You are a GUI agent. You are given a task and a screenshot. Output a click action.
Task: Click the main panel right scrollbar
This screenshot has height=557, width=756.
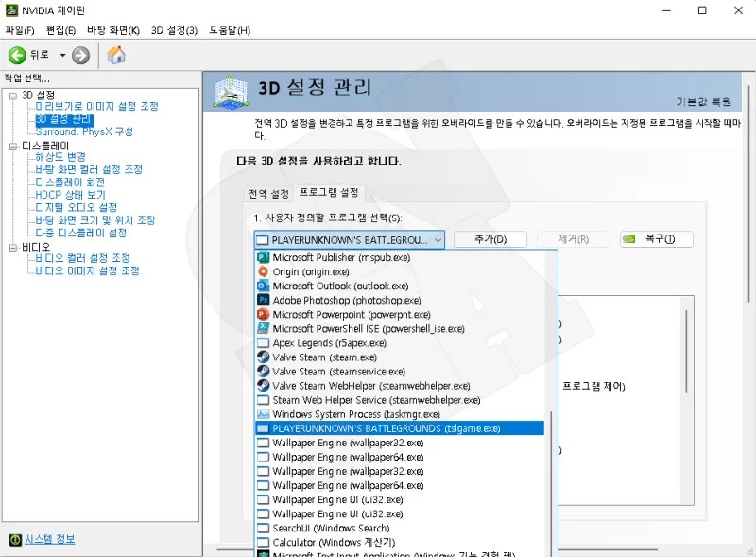click(x=749, y=193)
